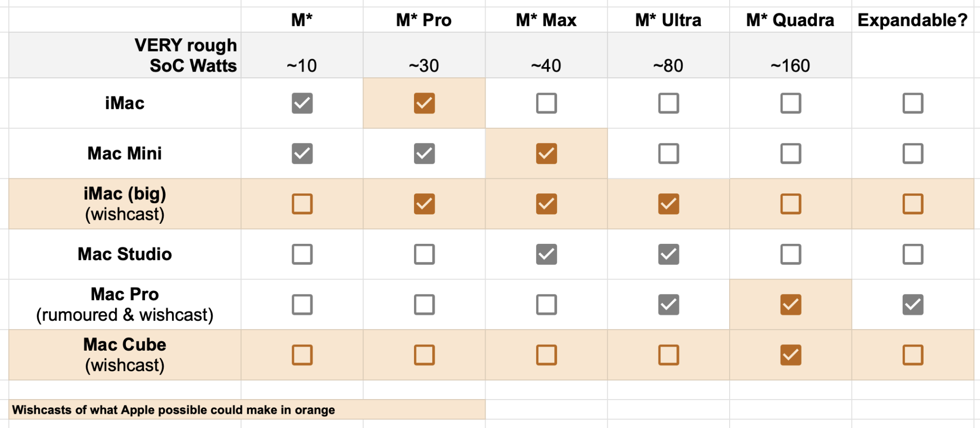Uncheck iMac (big) M* Ultra checkbox
The image size is (980, 428).
point(668,204)
